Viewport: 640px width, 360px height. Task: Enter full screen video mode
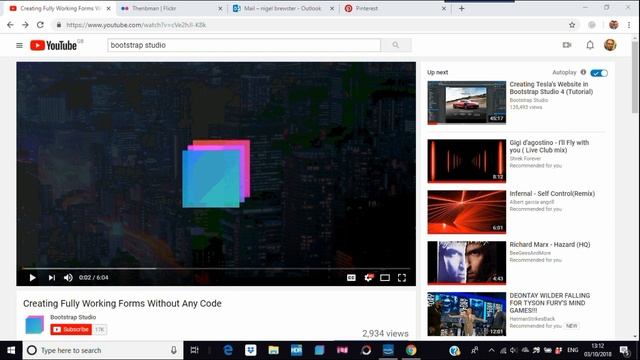[x=402, y=278]
